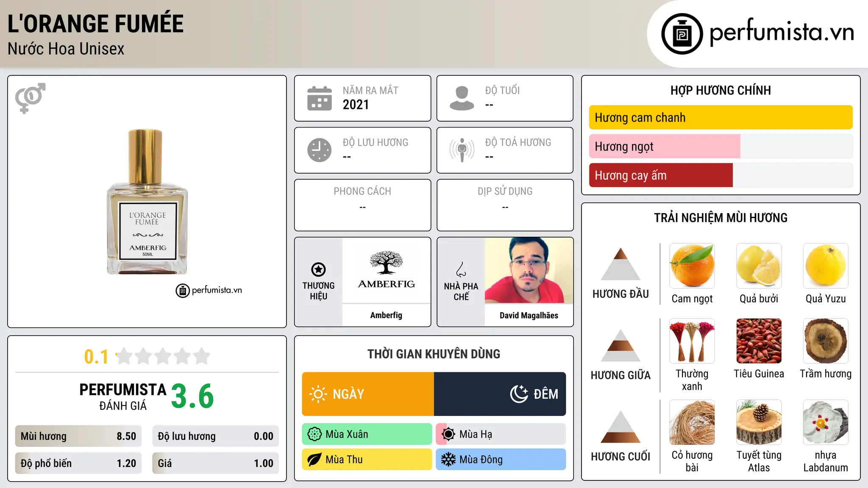868x488 pixels.
Task: Select the Quả bưởi grapefruit note image
Action: [x=759, y=266]
